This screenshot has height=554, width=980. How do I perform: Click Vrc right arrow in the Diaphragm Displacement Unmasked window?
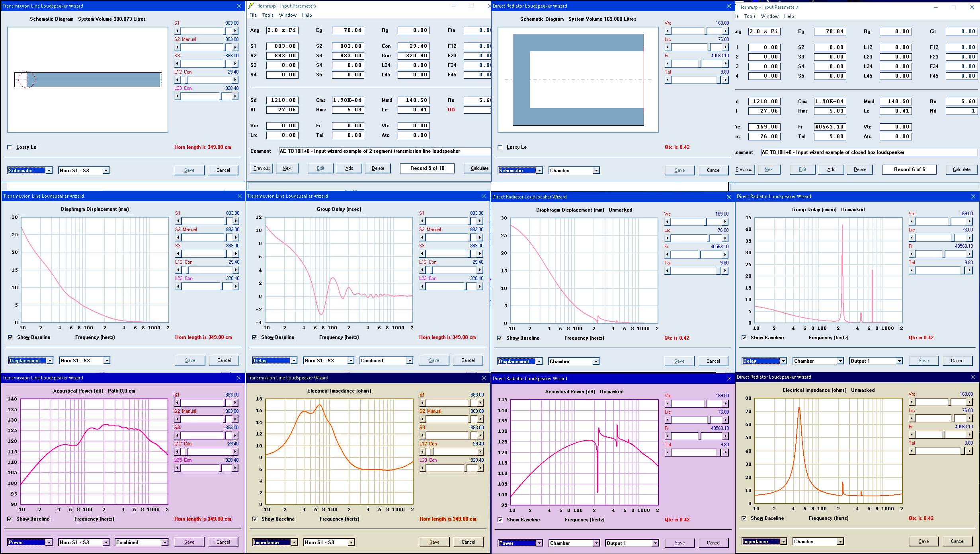[x=725, y=222]
